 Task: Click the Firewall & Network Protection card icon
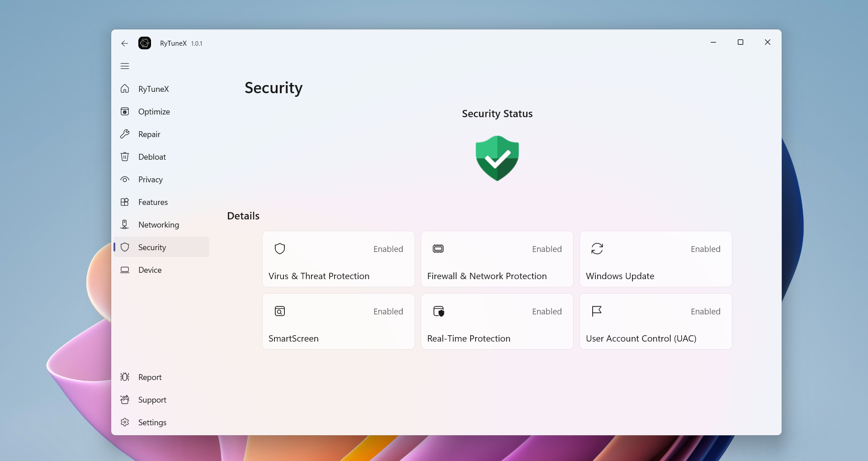tap(438, 248)
